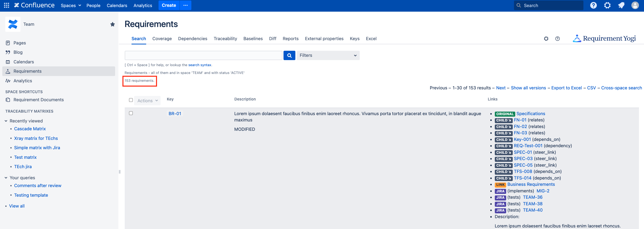Open the app switcher grid icon

pyautogui.click(x=7, y=5)
